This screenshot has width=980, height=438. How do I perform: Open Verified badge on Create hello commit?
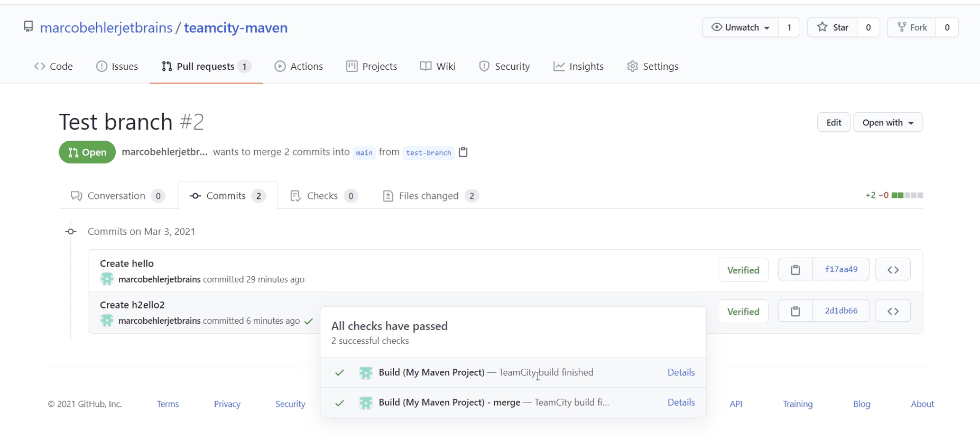tap(743, 270)
